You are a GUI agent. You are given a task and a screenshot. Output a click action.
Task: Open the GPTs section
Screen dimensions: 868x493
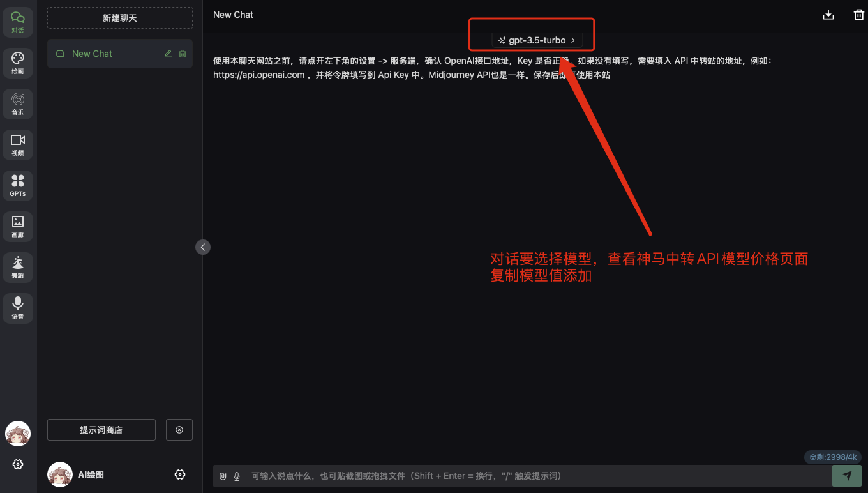(x=18, y=186)
